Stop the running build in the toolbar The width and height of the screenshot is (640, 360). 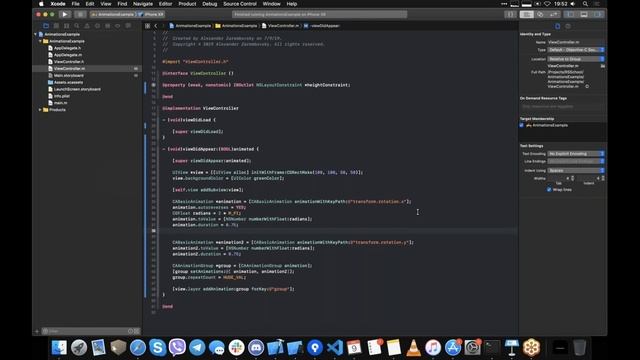(80, 14)
